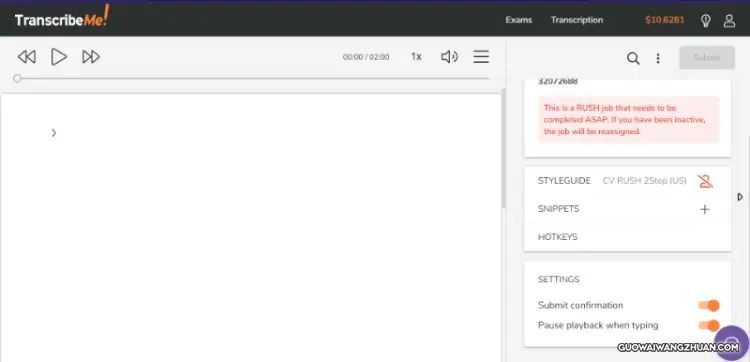The height and width of the screenshot is (362, 750).
Task: Expand the HOTKEYS section
Action: (558, 237)
